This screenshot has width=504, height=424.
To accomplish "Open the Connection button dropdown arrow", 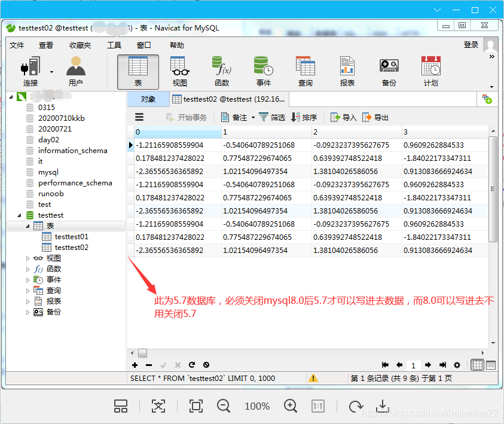I will click(51, 72).
